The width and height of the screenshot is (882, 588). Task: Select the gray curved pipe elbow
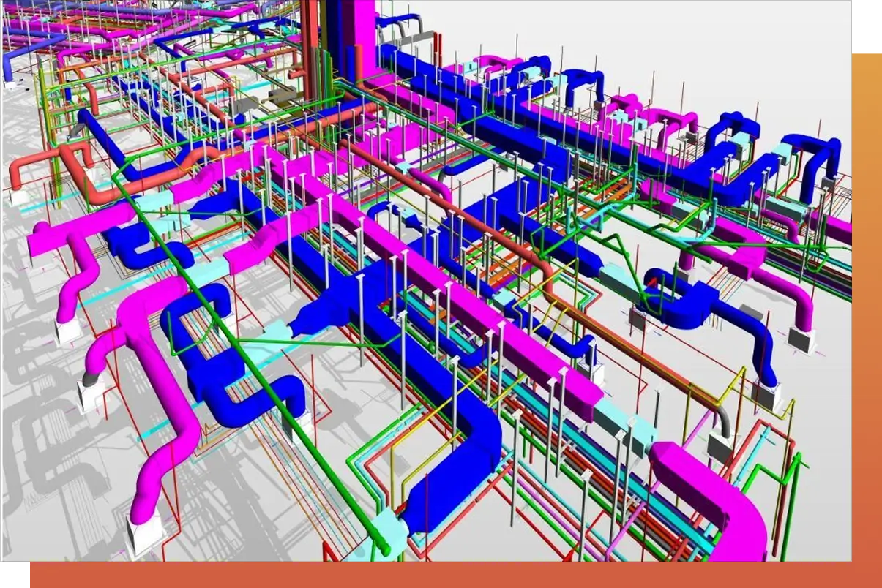(x=722, y=420)
